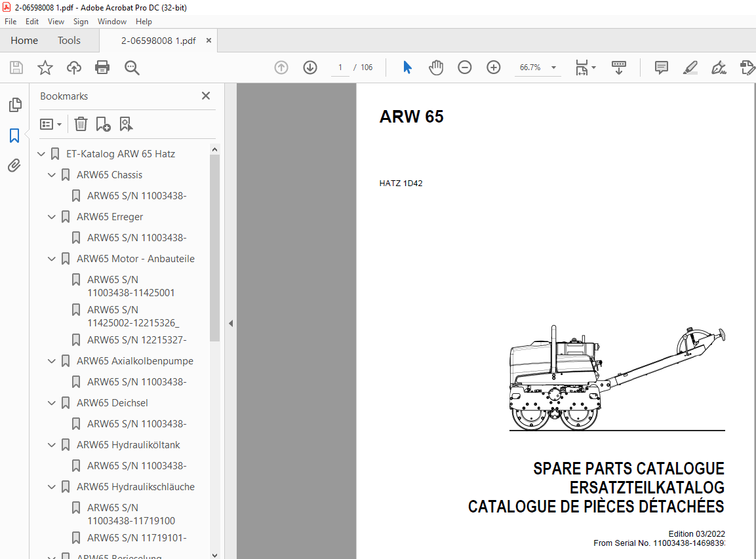Open the Window menu

(x=112, y=22)
